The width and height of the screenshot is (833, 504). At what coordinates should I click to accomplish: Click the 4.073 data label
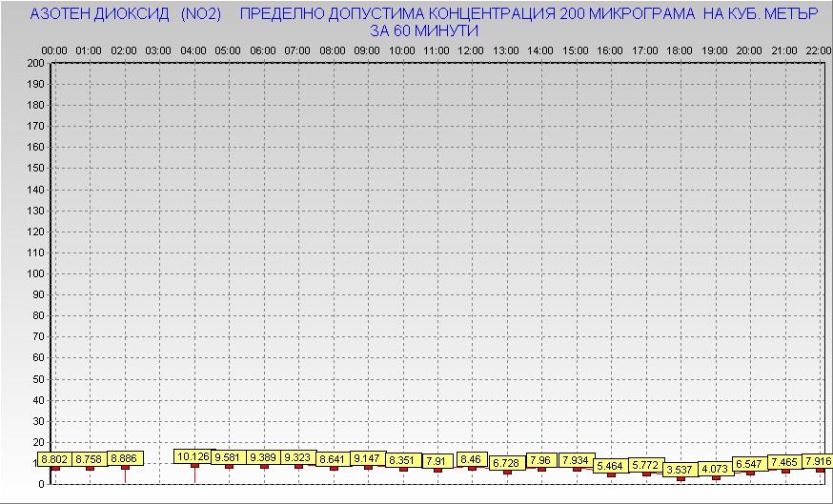point(716,469)
